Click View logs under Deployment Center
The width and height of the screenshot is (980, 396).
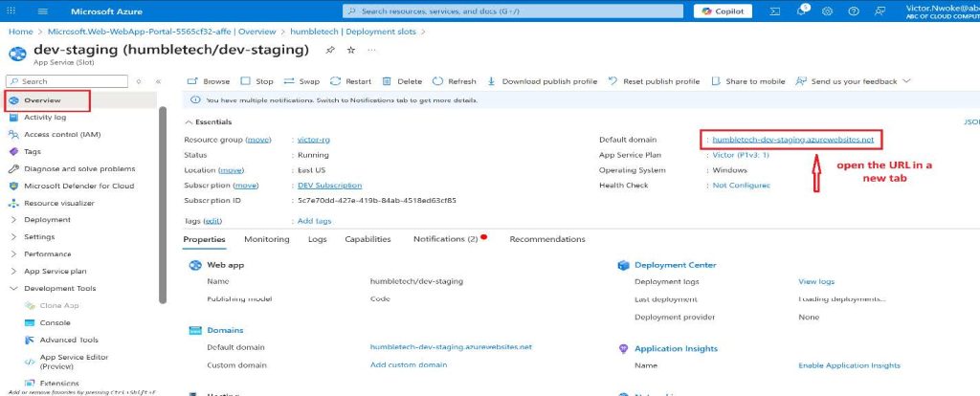click(x=816, y=282)
